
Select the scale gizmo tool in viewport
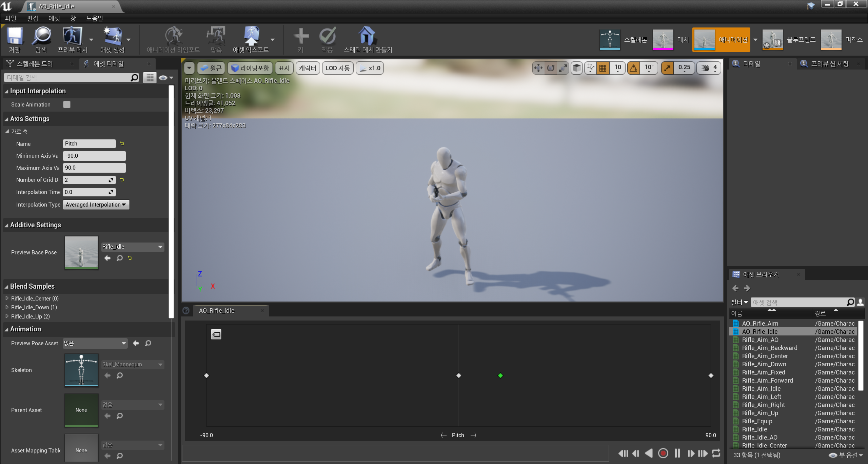[563, 68]
